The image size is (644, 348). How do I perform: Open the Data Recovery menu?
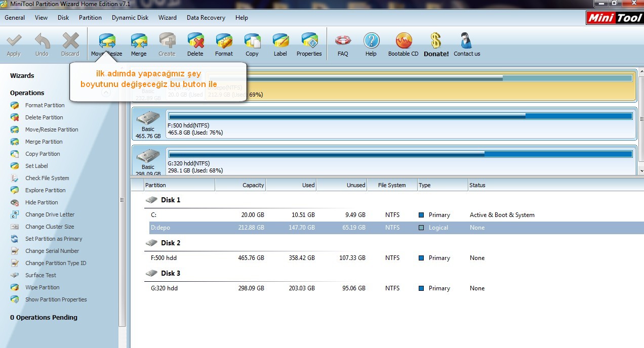(x=206, y=17)
